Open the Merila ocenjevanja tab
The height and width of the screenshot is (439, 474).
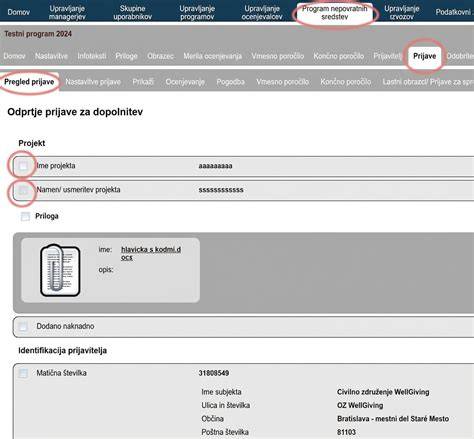point(213,56)
